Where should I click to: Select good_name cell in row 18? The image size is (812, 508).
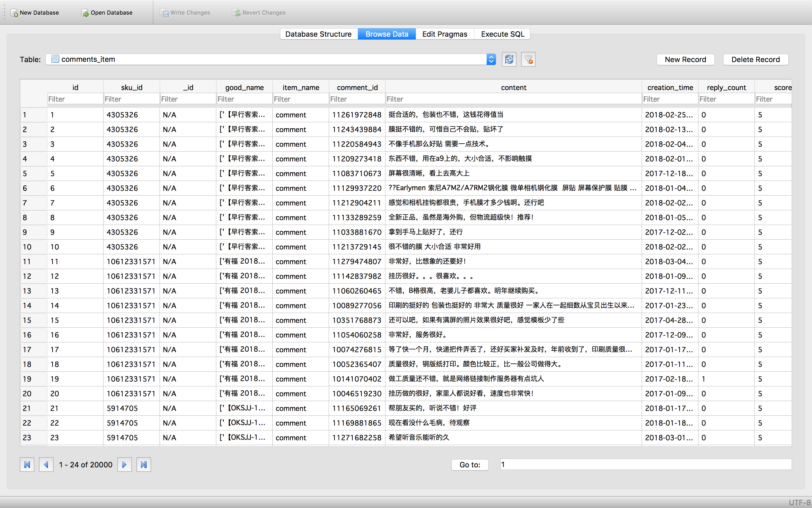coord(244,364)
